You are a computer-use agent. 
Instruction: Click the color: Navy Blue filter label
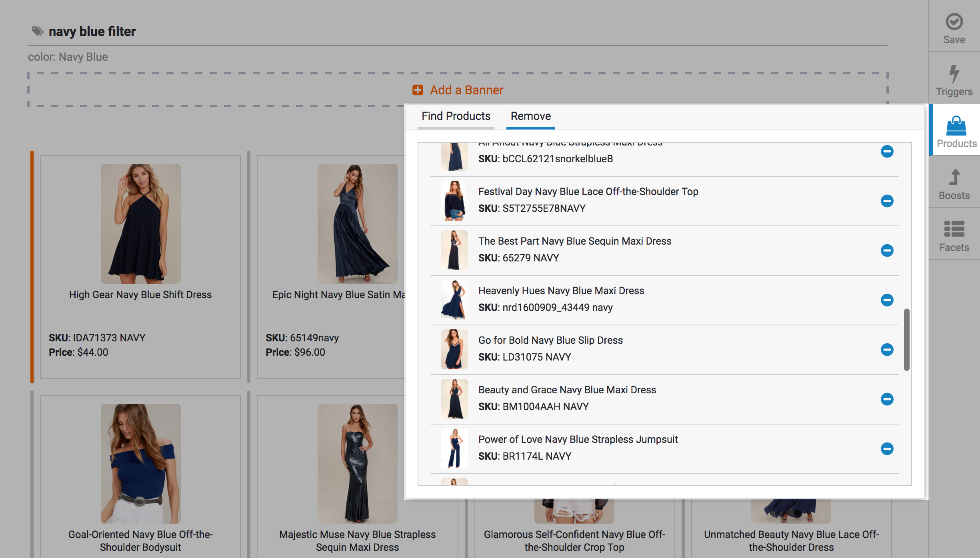point(68,57)
